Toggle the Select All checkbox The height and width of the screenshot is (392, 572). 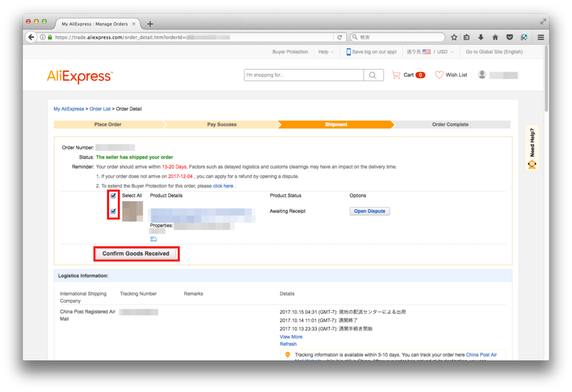(x=113, y=196)
